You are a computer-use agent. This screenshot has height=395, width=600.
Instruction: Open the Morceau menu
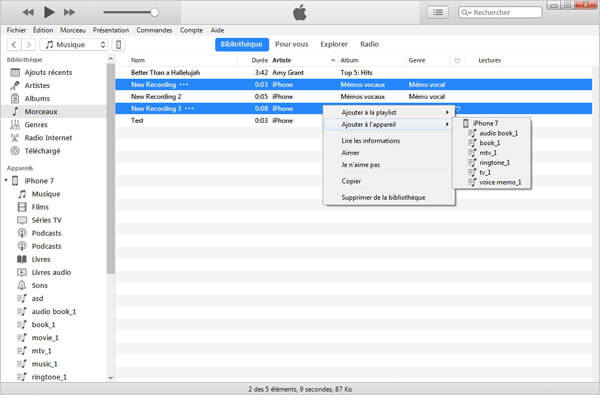pyautogui.click(x=73, y=30)
